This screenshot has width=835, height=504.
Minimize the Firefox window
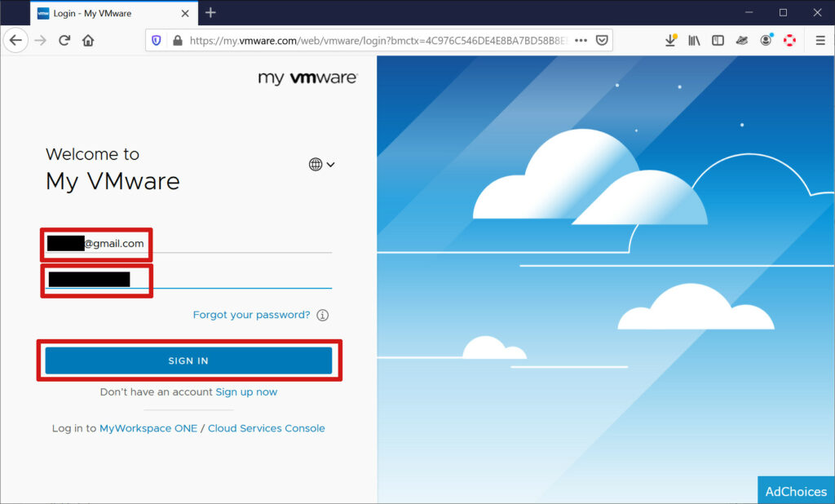[749, 12]
